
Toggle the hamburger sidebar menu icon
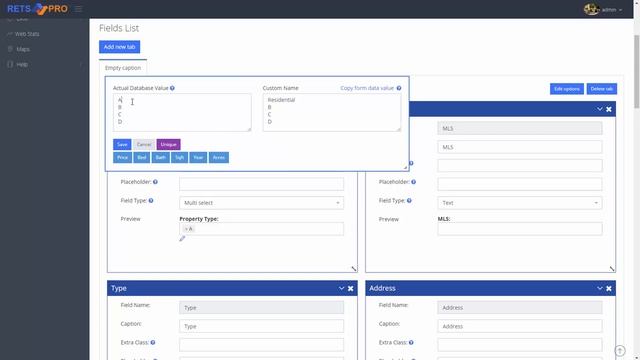tap(78, 9)
